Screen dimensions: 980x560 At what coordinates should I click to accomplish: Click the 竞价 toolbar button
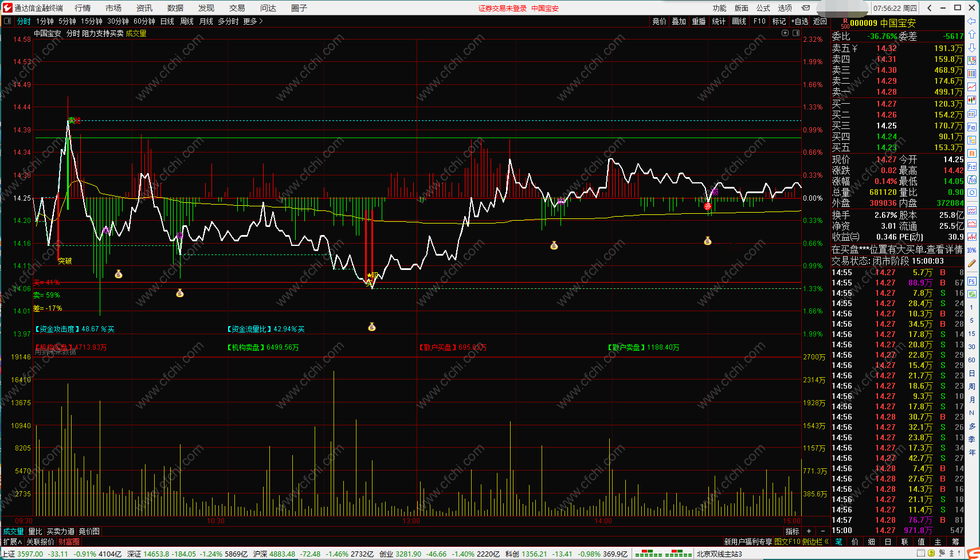660,21
